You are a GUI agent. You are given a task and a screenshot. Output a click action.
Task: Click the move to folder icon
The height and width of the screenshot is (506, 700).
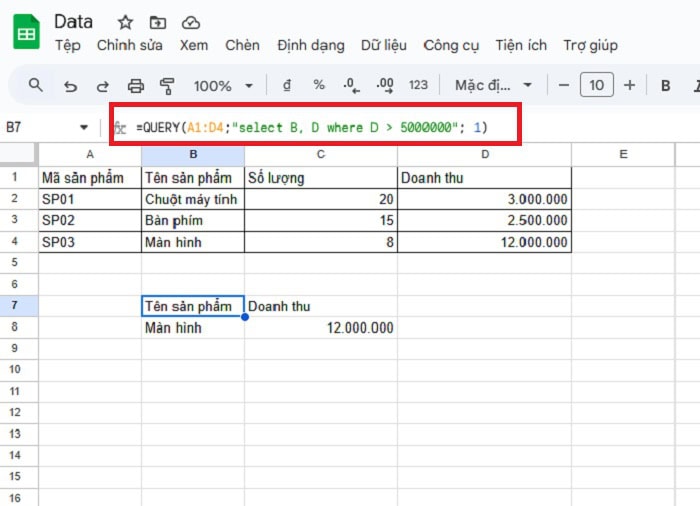point(158,22)
